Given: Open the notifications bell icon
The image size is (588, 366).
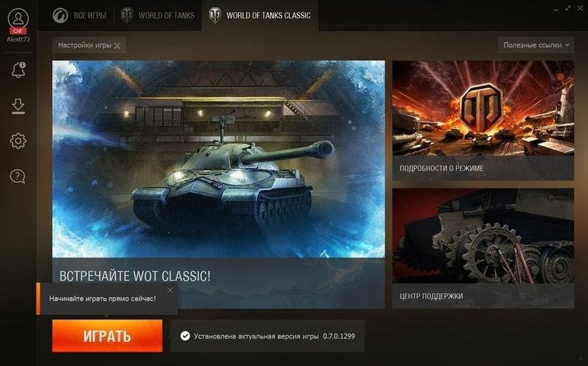Looking at the screenshot, I should click(x=18, y=70).
